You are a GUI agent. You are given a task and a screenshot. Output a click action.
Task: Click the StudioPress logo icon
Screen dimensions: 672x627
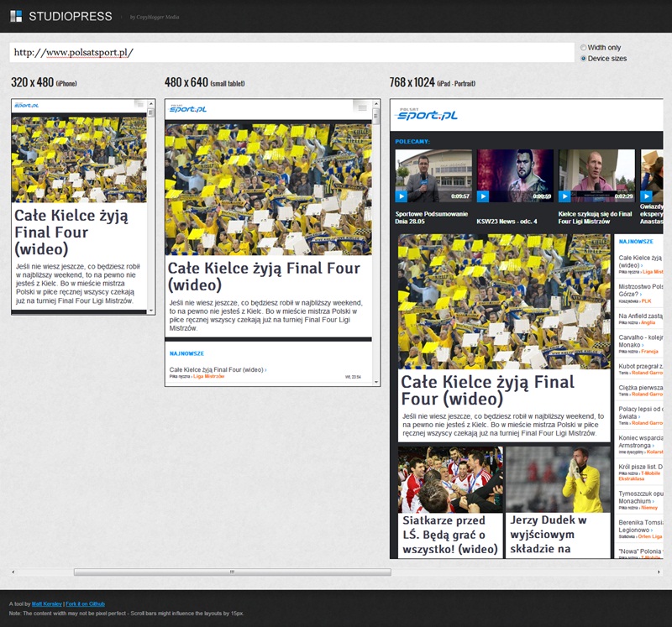tap(16, 16)
